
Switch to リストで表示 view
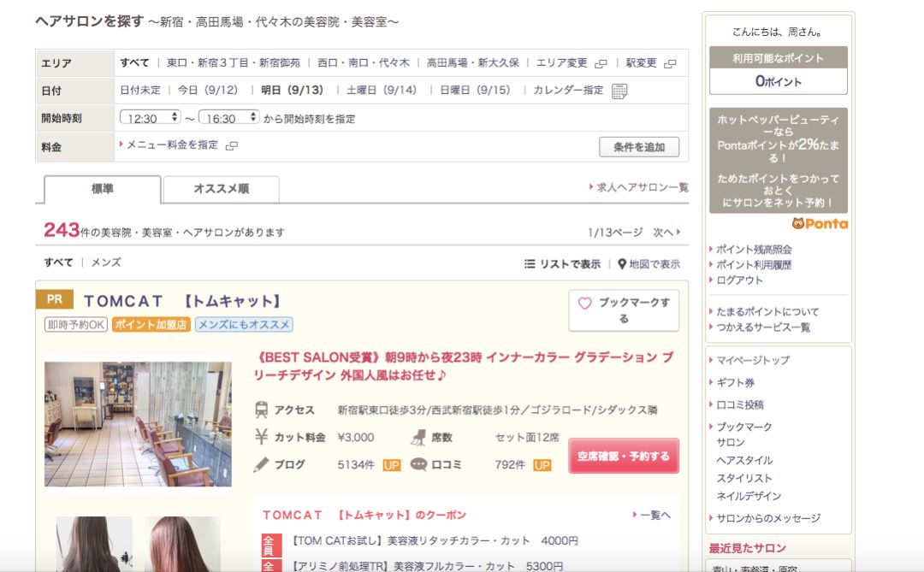click(x=570, y=264)
